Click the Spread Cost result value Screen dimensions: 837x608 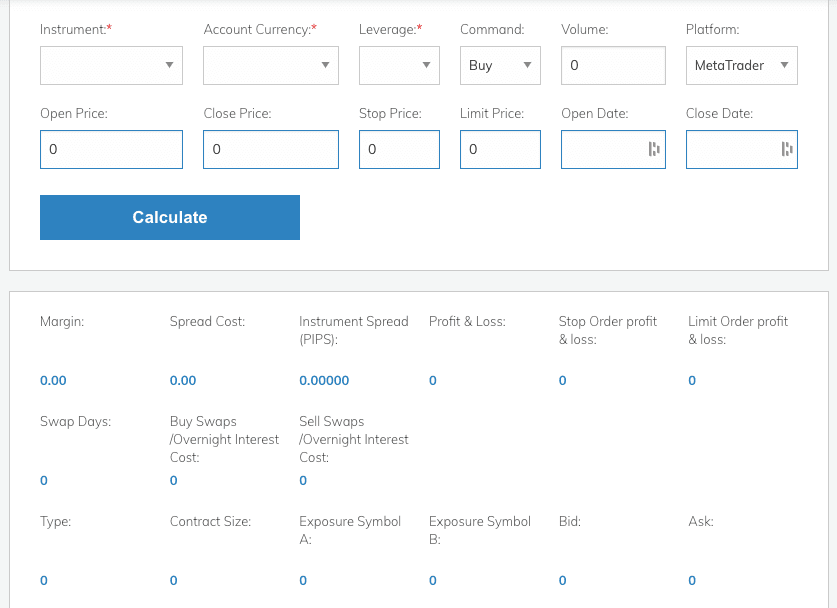(x=183, y=381)
